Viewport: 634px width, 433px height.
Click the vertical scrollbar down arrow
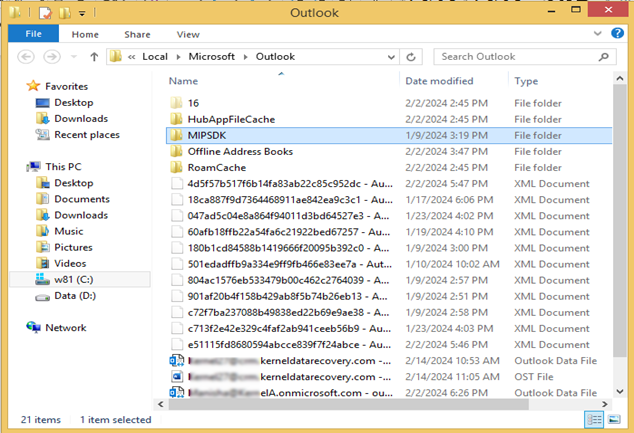point(619,391)
